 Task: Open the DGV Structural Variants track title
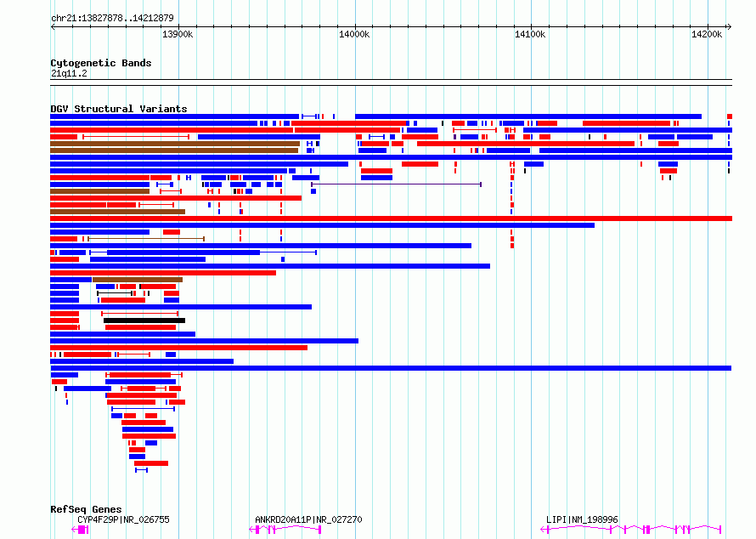click(119, 109)
